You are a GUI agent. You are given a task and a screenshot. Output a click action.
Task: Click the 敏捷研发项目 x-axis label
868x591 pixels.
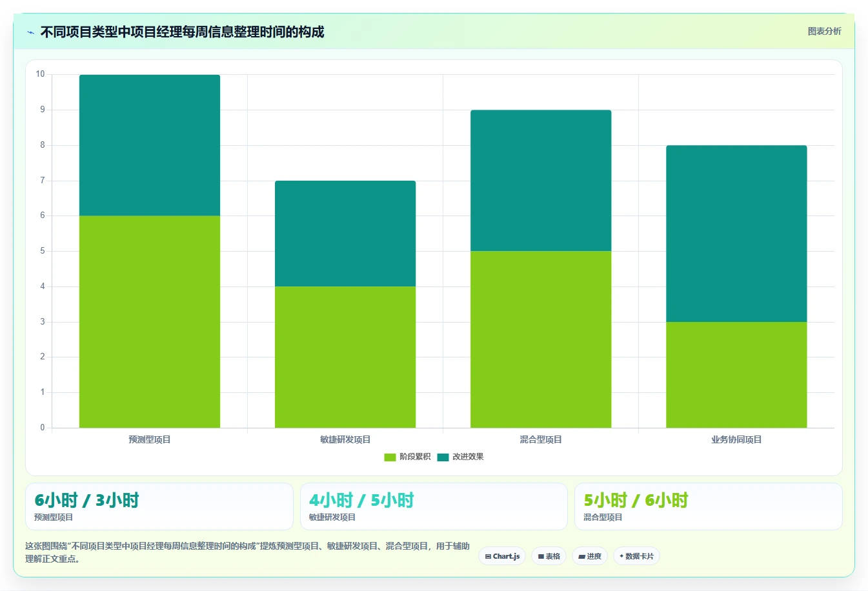tap(345, 439)
